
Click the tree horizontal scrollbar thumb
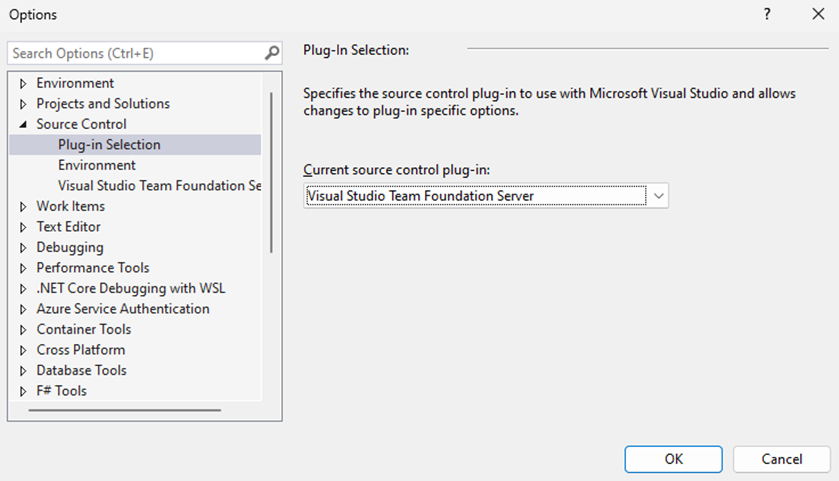(x=125, y=410)
